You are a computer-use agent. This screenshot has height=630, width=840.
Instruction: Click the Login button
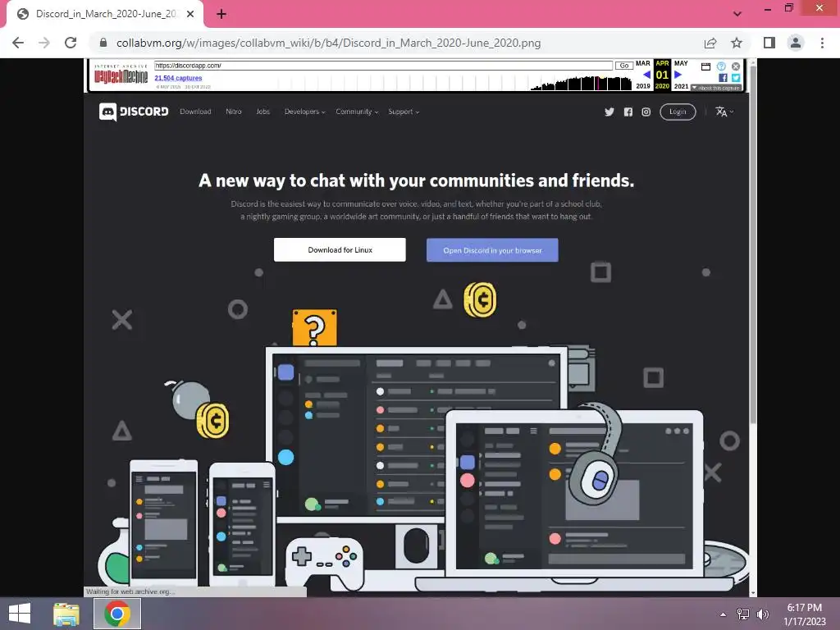pyautogui.click(x=678, y=112)
